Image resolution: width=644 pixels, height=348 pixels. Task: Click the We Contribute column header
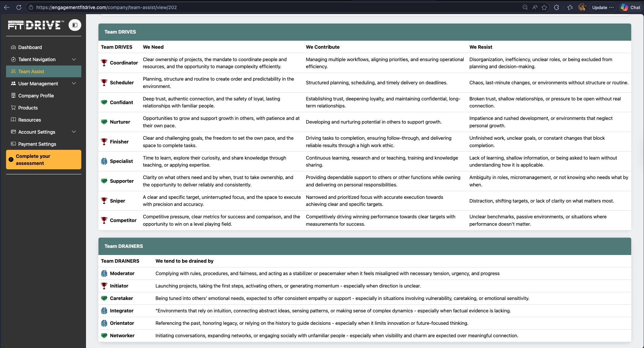[323, 47]
